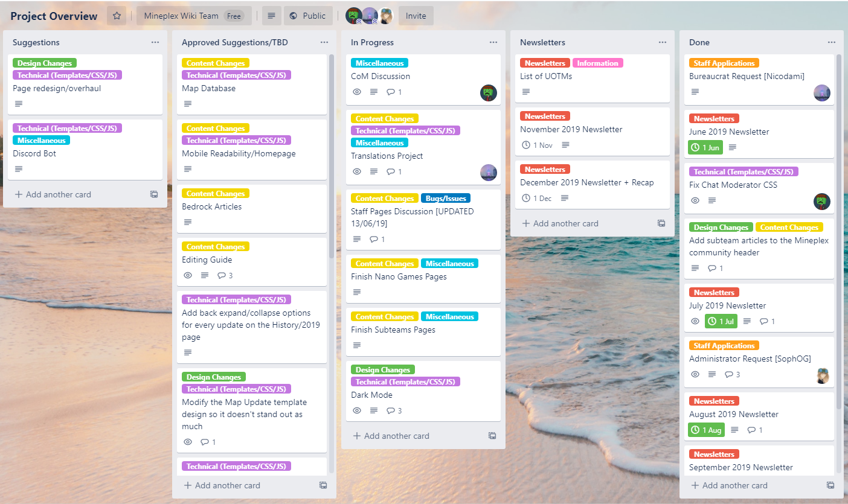Click member avatar on CoM Discussion card
Image resolution: width=848 pixels, height=504 pixels.
(x=488, y=92)
